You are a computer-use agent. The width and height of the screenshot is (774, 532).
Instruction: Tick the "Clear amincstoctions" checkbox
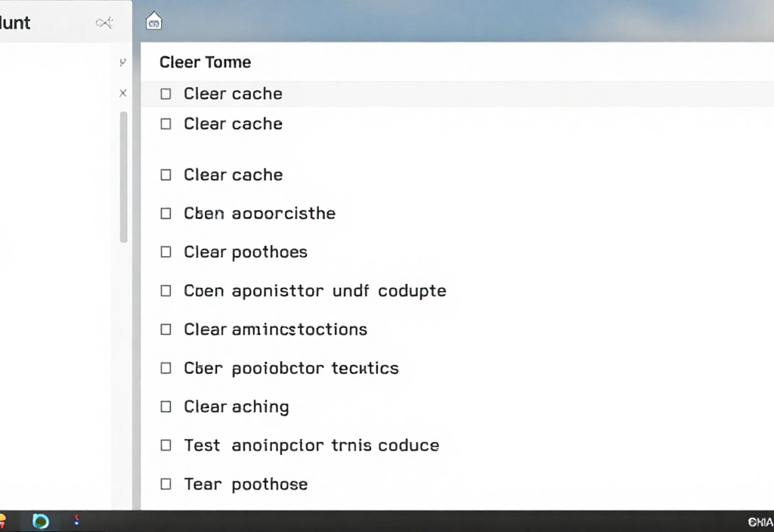point(166,329)
